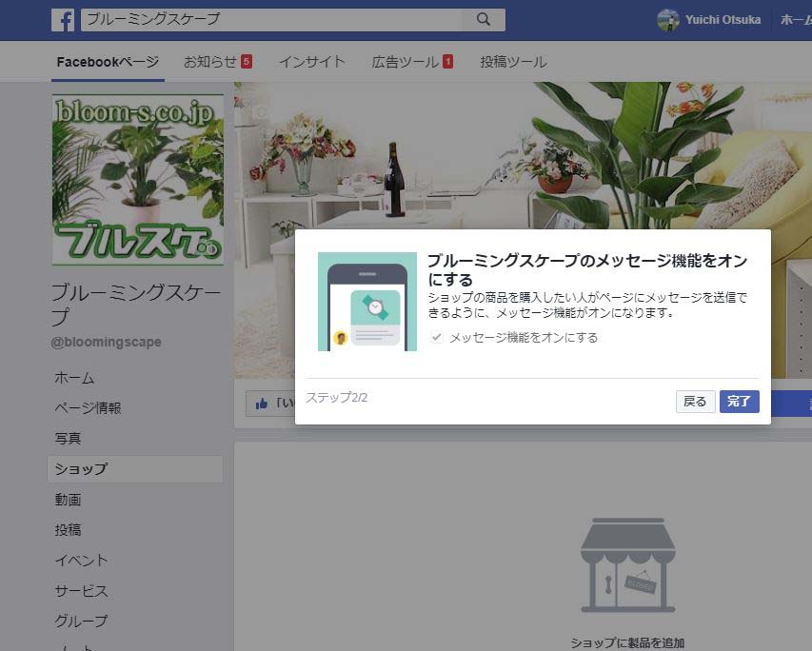812x651 pixels.
Task: Click the Facebook logo icon
Action: (x=63, y=20)
